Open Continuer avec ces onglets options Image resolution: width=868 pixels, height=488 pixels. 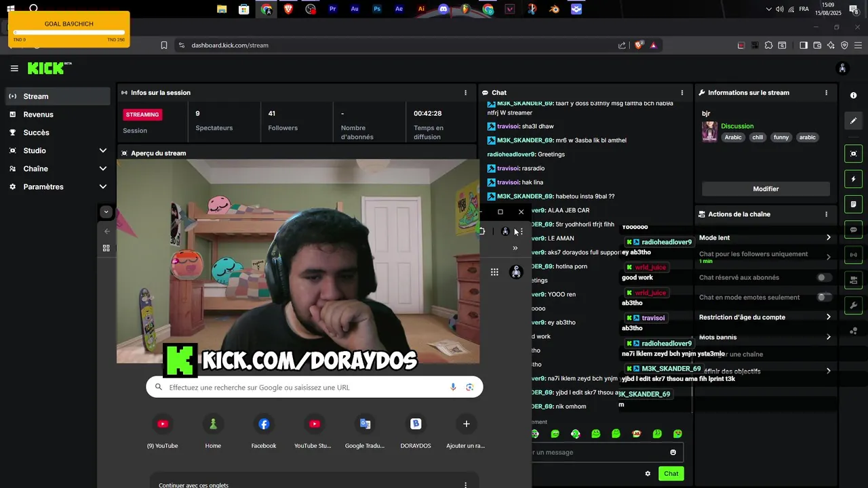pos(465,485)
